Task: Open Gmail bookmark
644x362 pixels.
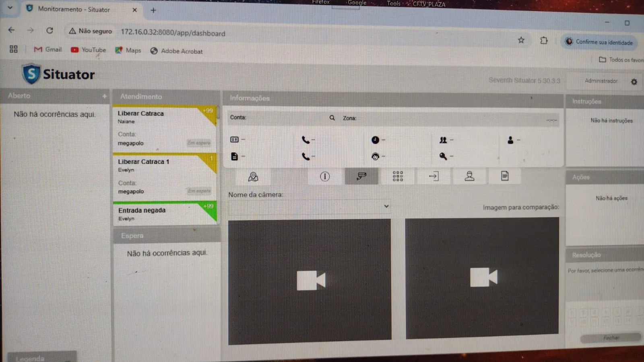Action: (x=48, y=49)
